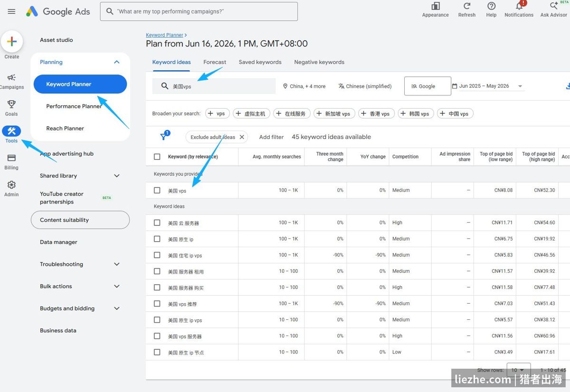
Task: Add '新加坡 vps' broaden search chip
Action: (334, 113)
